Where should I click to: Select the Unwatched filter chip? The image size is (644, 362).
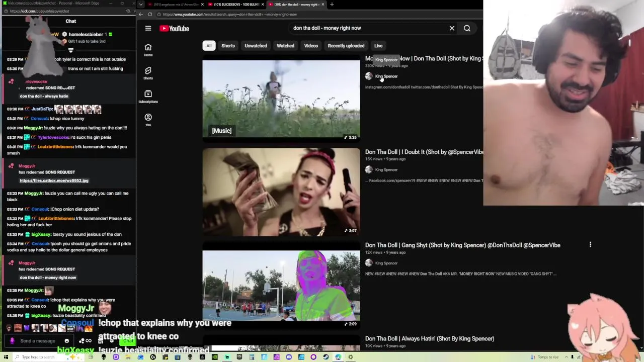coord(256,46)
